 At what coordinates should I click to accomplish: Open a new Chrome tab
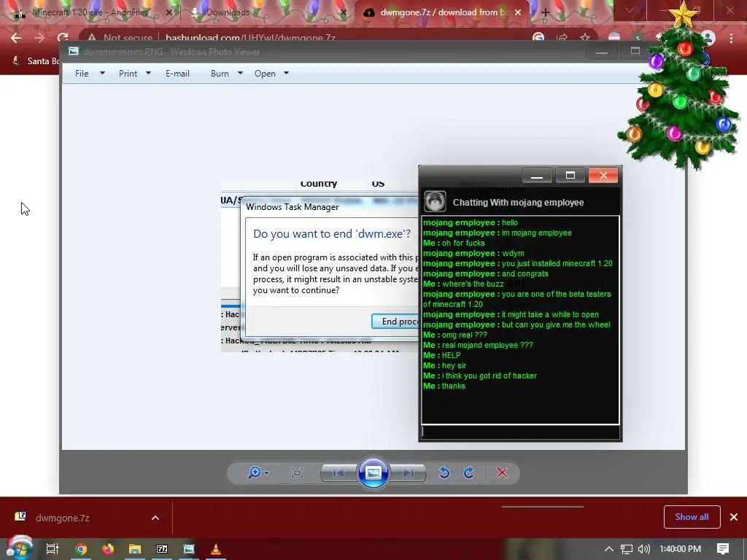point(546,13)
